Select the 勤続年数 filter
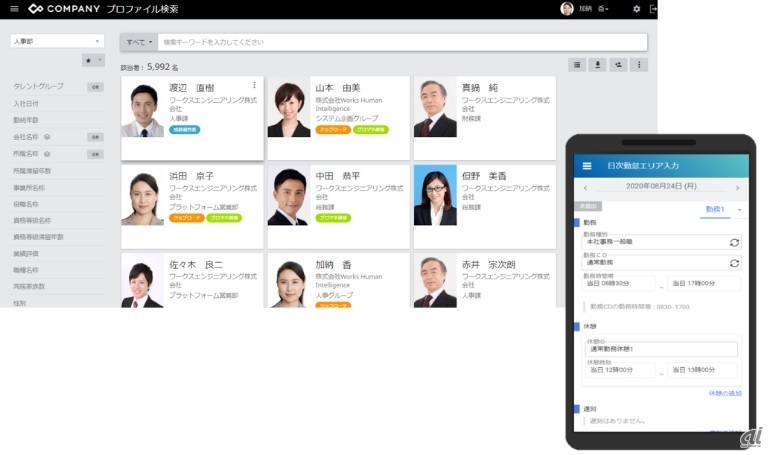 tap(26, 120)
